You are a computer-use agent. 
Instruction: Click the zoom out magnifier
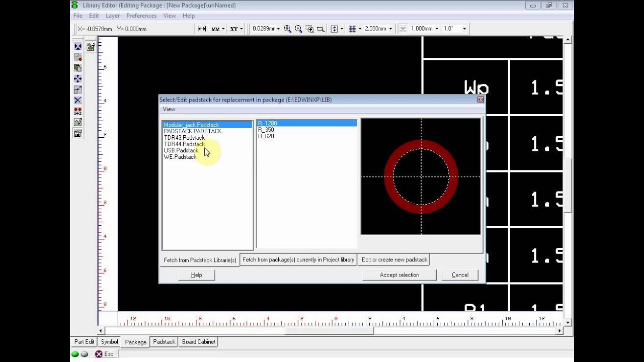coord(298,29)
